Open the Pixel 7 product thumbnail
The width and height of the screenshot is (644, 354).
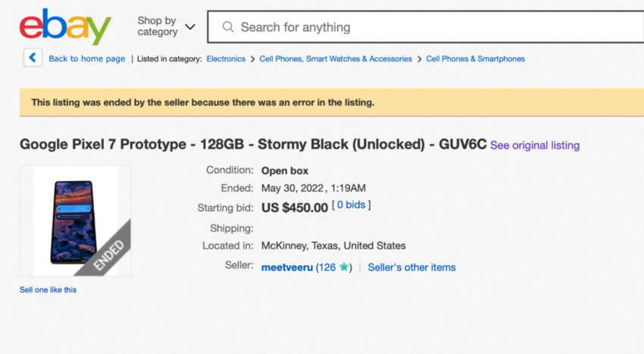tap(72, 221)
